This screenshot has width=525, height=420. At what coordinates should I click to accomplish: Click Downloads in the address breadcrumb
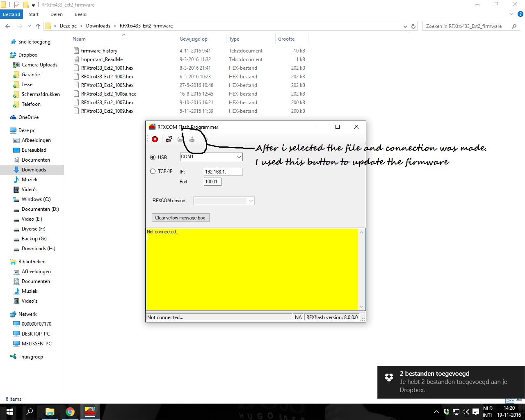click(98, 26)
